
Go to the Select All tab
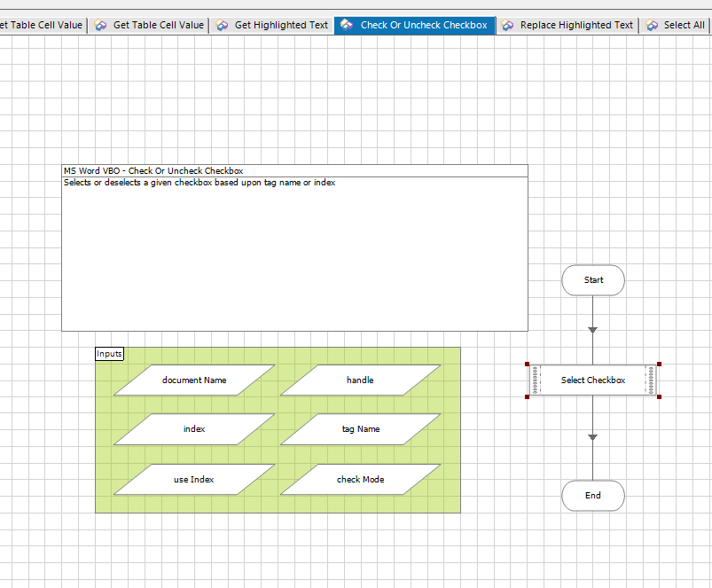pyautogui.click(x=684, y=26)
